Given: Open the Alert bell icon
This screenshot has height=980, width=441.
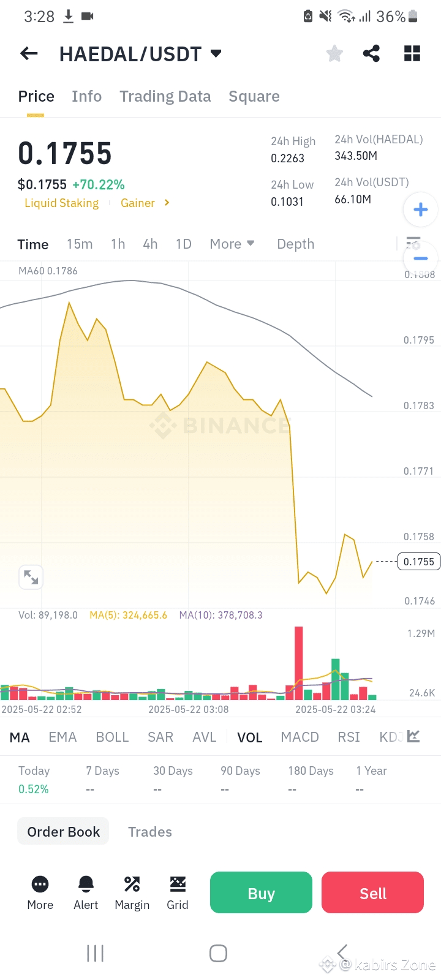Looking at the screenshot, I should point(86,884).
